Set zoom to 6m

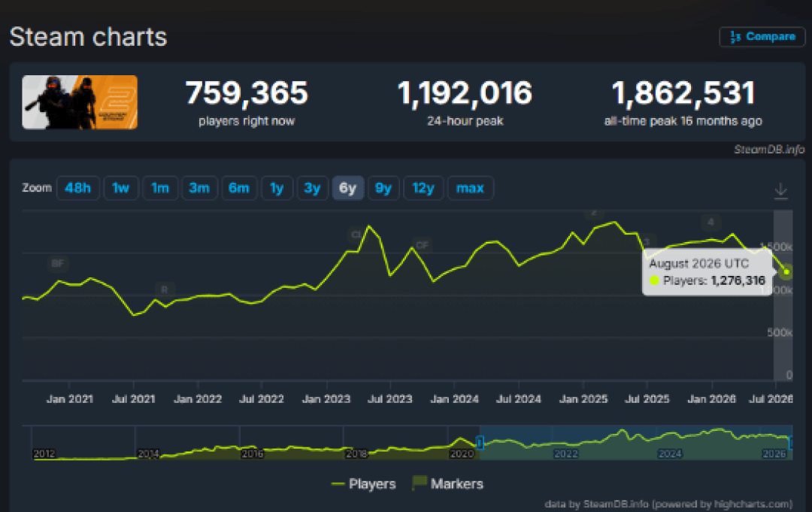pyautogui.click(x=239, y=188)
